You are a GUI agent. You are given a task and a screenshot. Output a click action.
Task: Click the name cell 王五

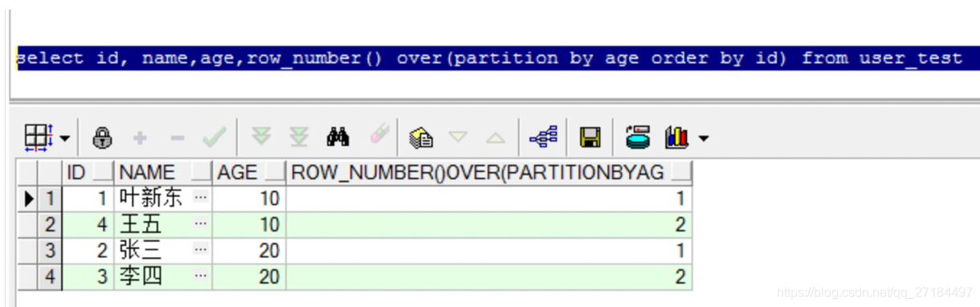pos(163,224)
